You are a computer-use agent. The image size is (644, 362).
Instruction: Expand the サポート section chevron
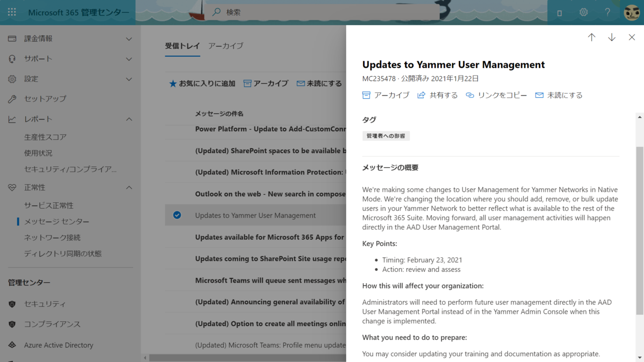pyautogui.click(x=129, y=59)
